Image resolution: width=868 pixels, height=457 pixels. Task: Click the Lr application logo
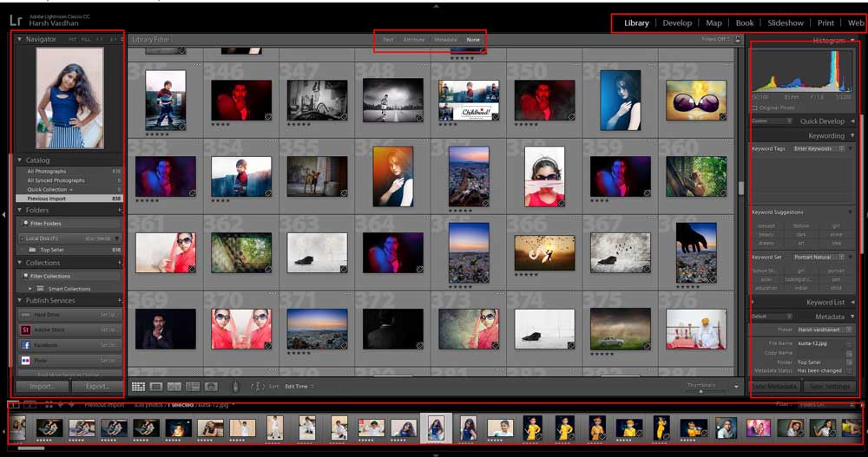coord(16,21)
